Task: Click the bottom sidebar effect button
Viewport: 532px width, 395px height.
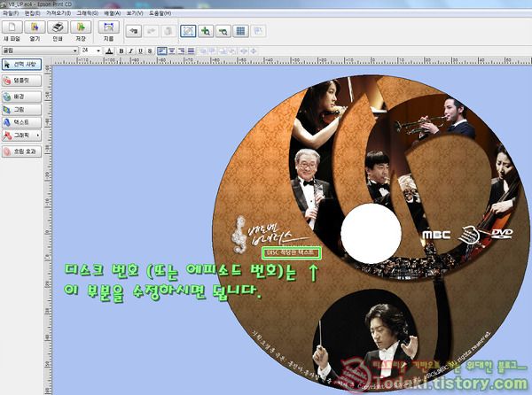Action: tap(21, 151)
